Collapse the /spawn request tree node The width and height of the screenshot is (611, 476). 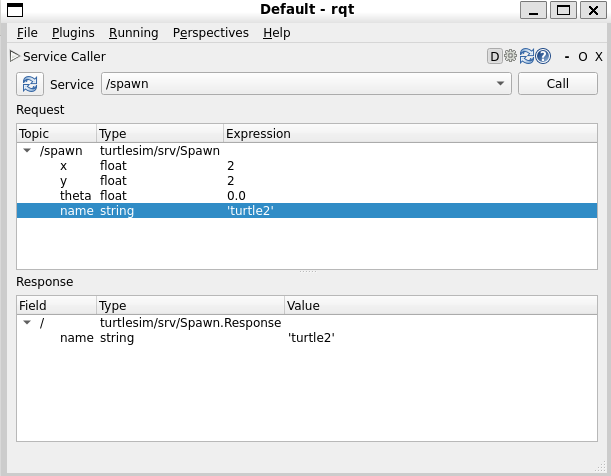26,151
